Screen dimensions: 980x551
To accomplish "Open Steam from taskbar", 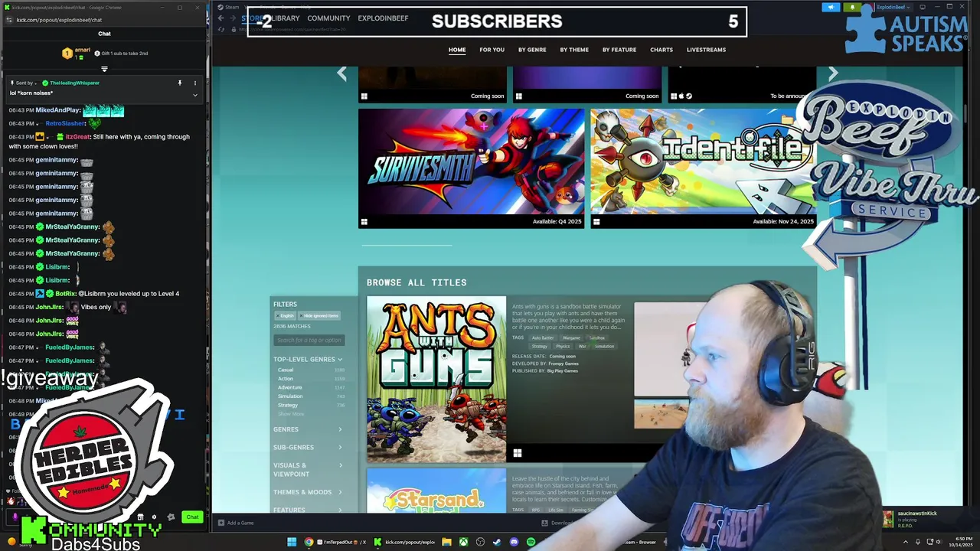I will click(497, 542).
